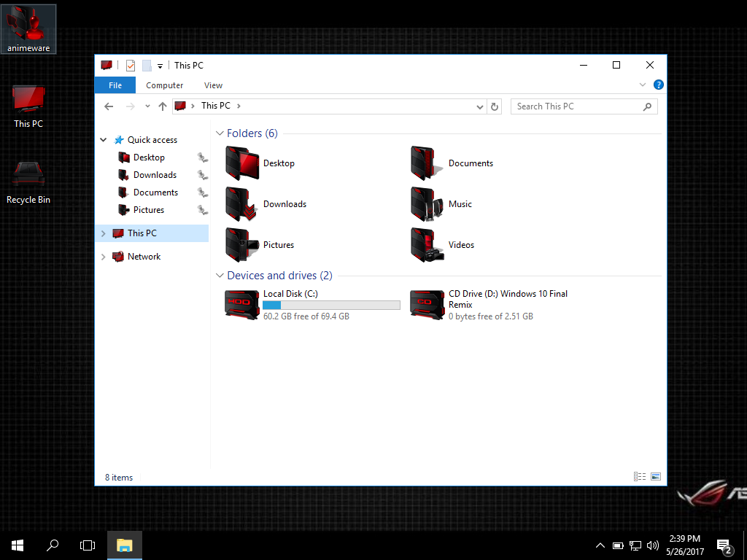Click the Local Disk (C:) usage bar
Viewport: 747px width, 560px height.
(x=332, y=306)
